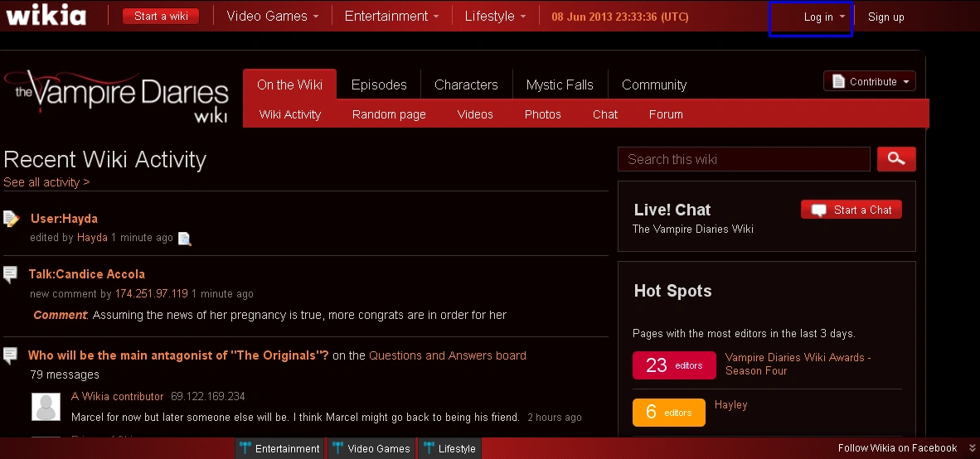Click Follow Wikia on Facebook
Viewport: 980px width, 459px height.
(897, 447)
